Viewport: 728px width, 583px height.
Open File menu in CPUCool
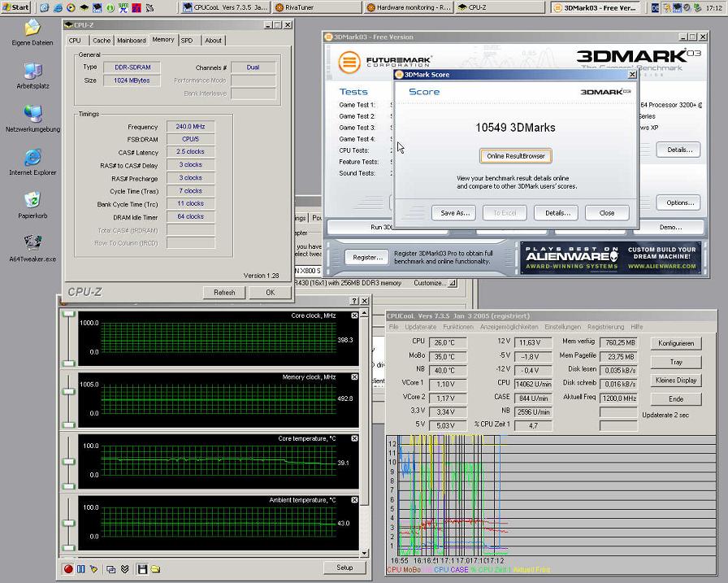(x=394, y=327)
